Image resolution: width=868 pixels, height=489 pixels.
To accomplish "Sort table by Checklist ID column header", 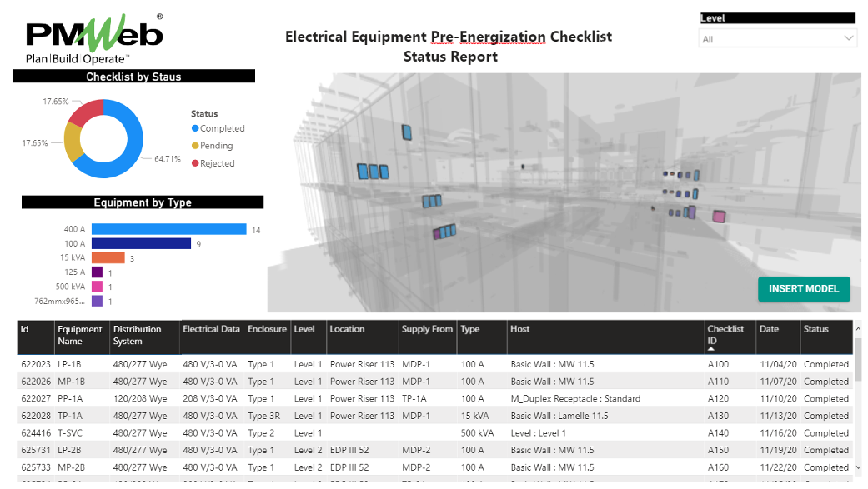I will [725, 334].
